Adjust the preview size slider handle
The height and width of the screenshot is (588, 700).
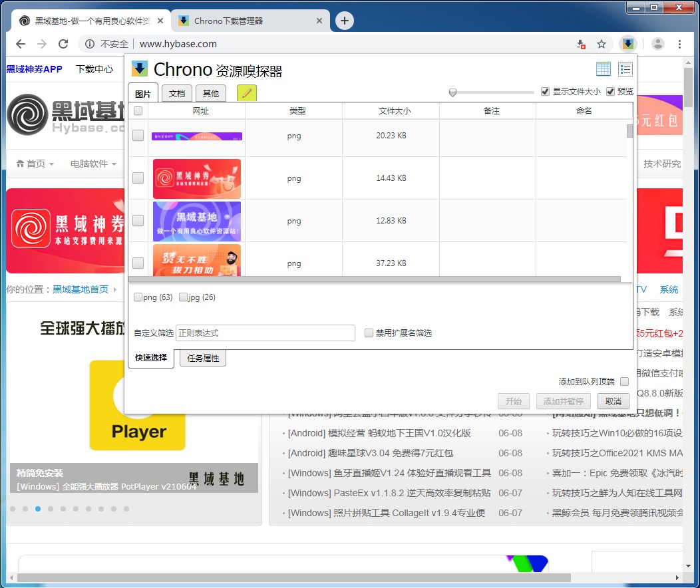tap(452, 92)
